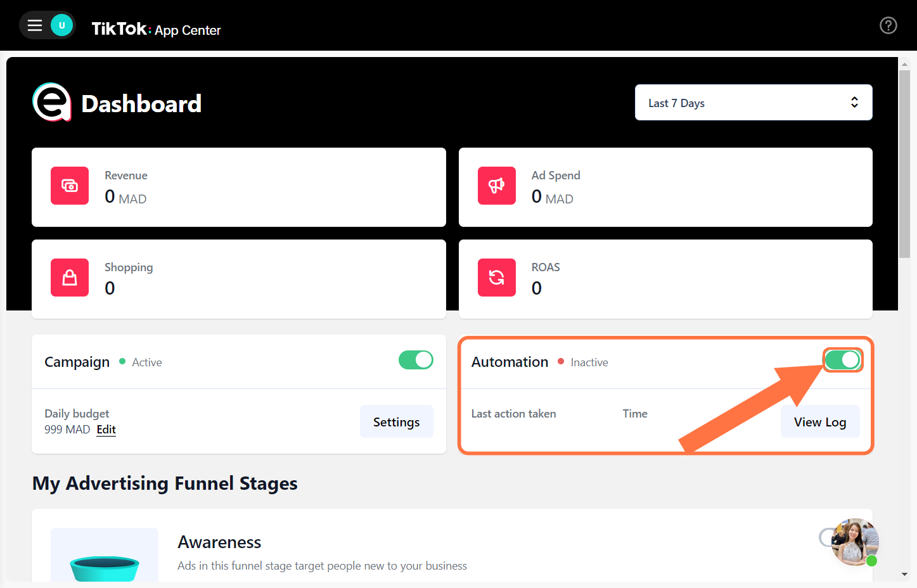Open the help question mark icon
917x588 pixels.
pos(888,25)
